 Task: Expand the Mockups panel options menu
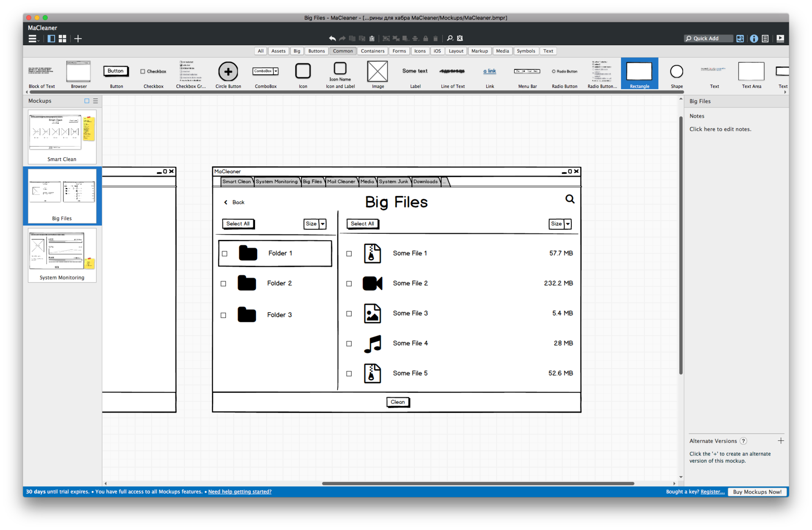pos(96,101)
